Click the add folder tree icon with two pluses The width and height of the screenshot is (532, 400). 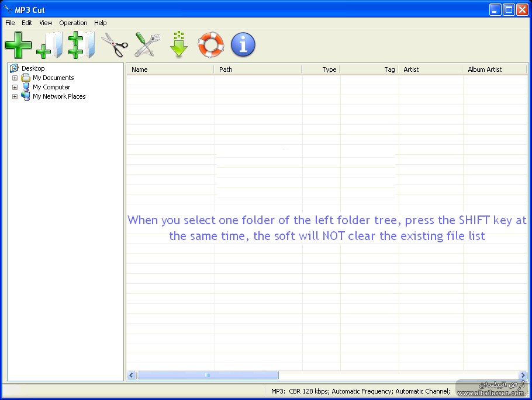[x=81, y=46]
